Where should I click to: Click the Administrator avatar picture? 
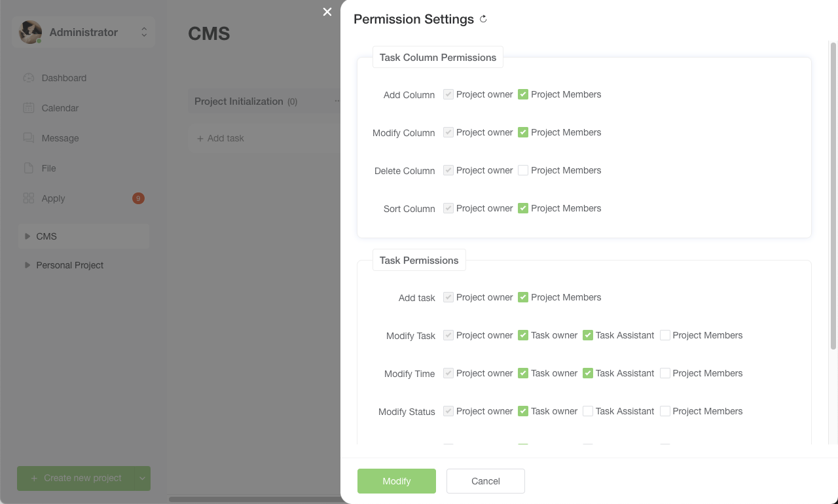click(x=31, y=32)
